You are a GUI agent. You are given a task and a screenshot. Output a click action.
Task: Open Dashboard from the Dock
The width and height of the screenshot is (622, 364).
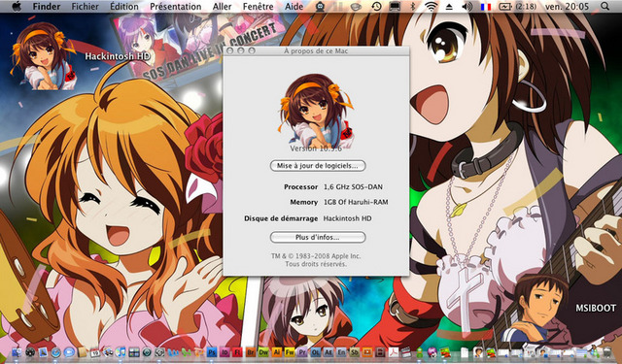30,352
